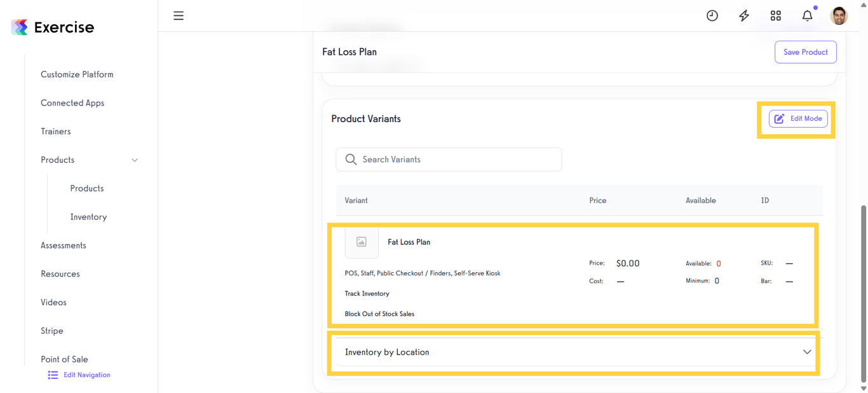Viewport: 868px width, 393px height.
Task: Expand Inventory by Location section
Action: [807, 352]
